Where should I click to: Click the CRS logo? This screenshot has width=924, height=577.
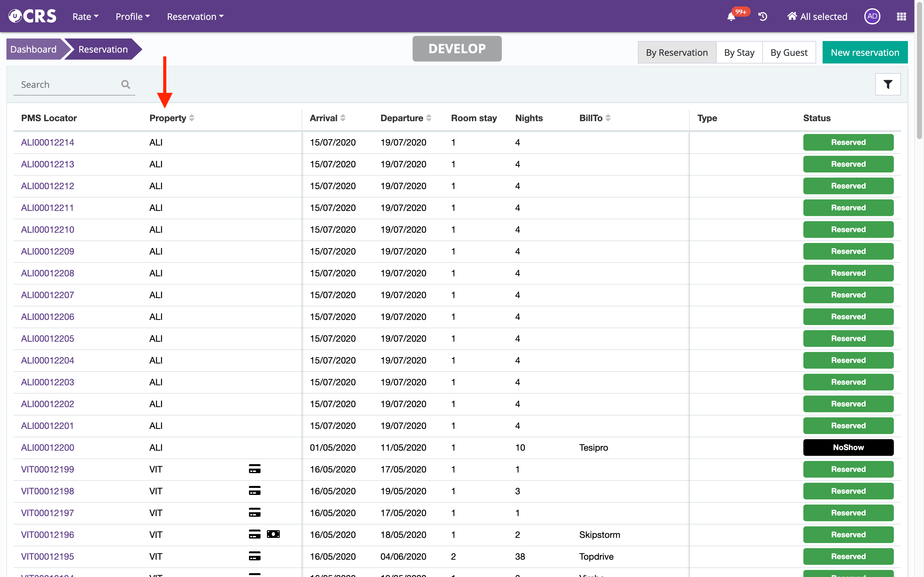pos(32,16)
